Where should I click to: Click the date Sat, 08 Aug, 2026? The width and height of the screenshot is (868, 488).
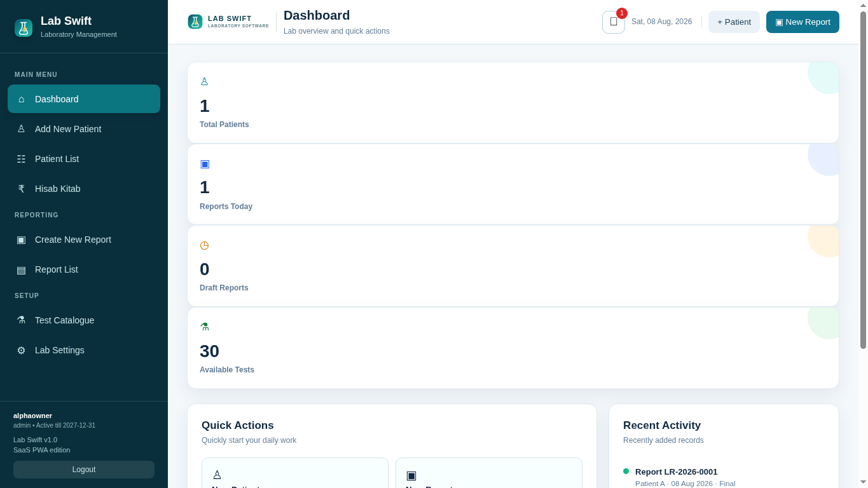pyautogui.click(x=661, y=22)
